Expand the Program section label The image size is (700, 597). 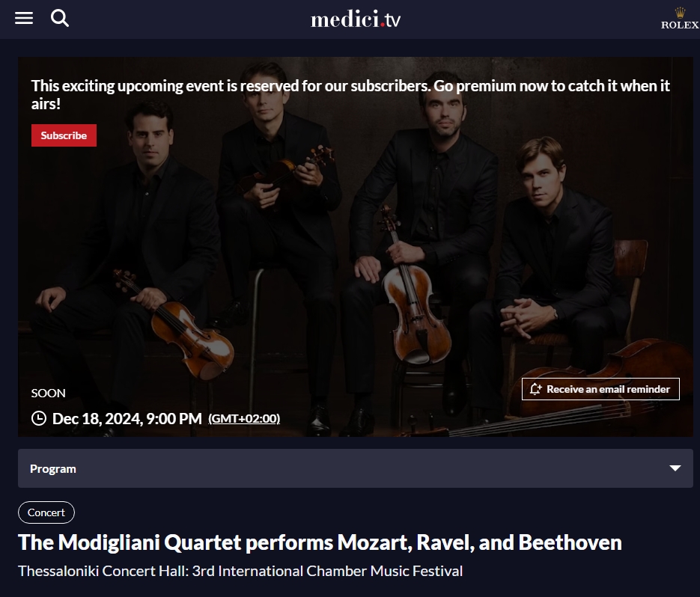[53, 468]
